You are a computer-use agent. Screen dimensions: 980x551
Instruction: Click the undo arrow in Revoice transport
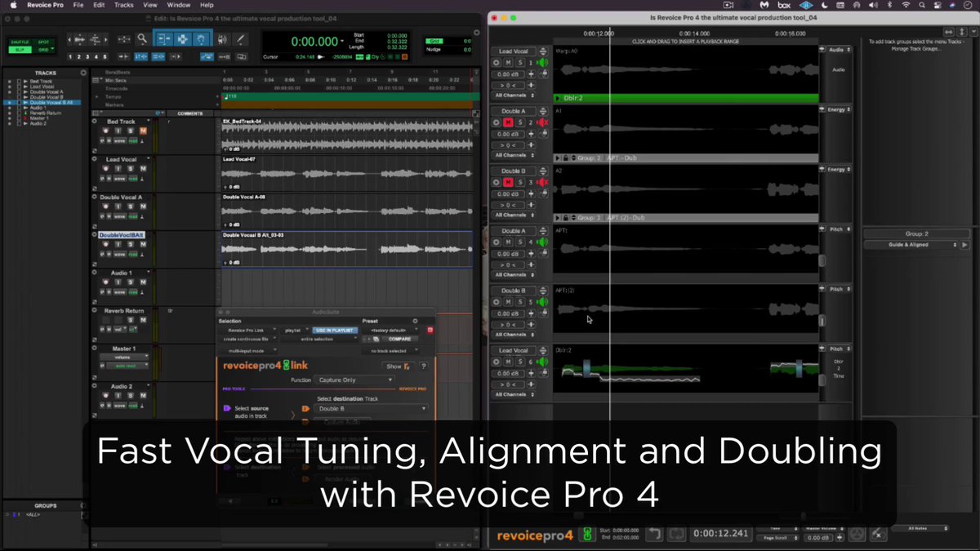tap(654, 535)
